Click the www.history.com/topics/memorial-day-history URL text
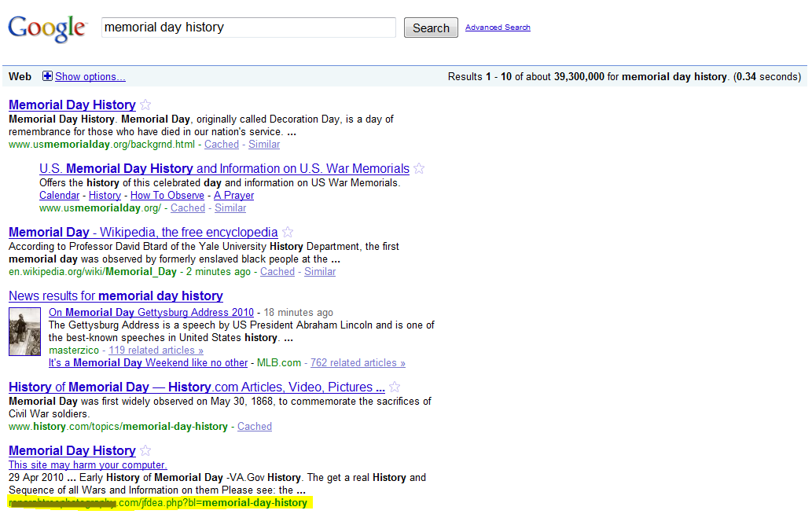Screen dimensions: 812x514 [x=118, y=427]
